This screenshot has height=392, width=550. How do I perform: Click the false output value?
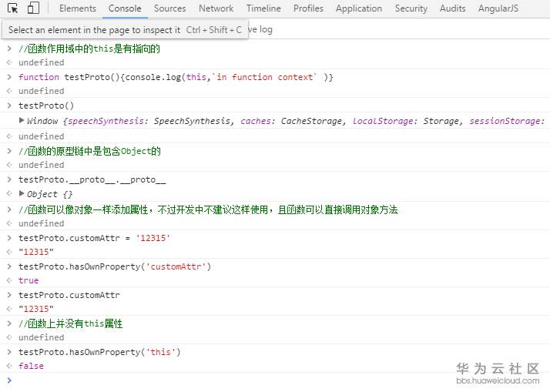31,366
